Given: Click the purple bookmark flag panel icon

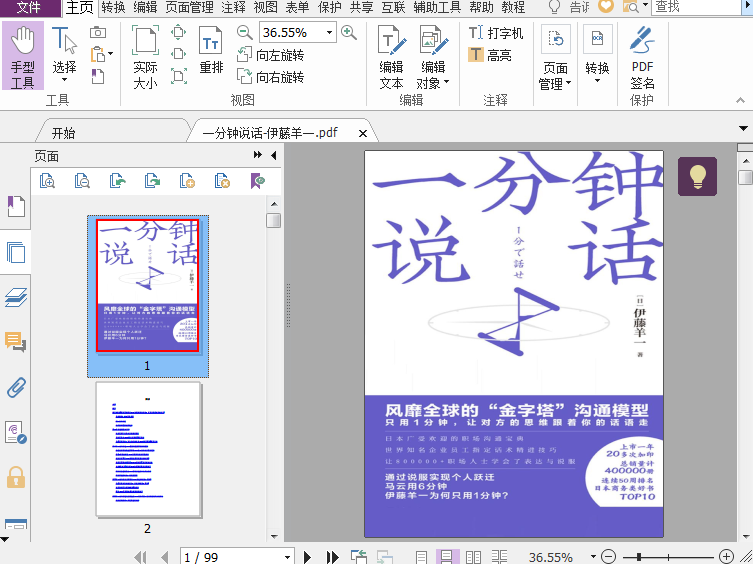Looking at the screenshot, I should [257, 181].
